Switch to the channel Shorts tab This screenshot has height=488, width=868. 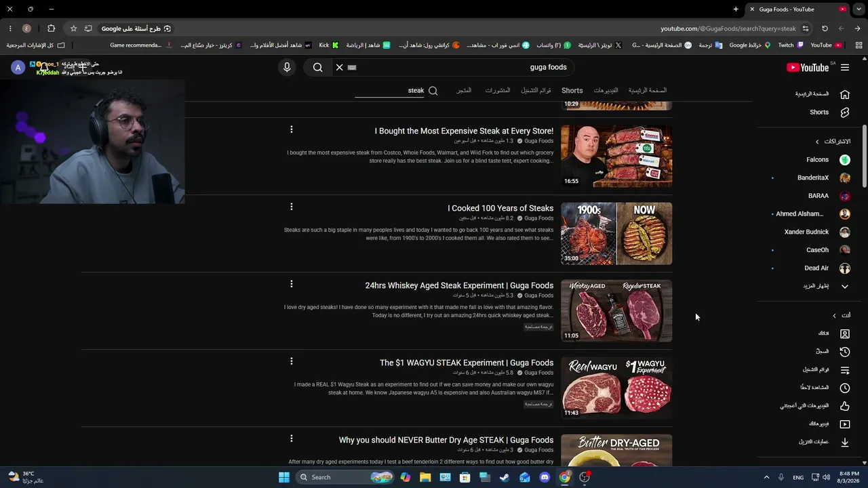(x=572, y=90)
